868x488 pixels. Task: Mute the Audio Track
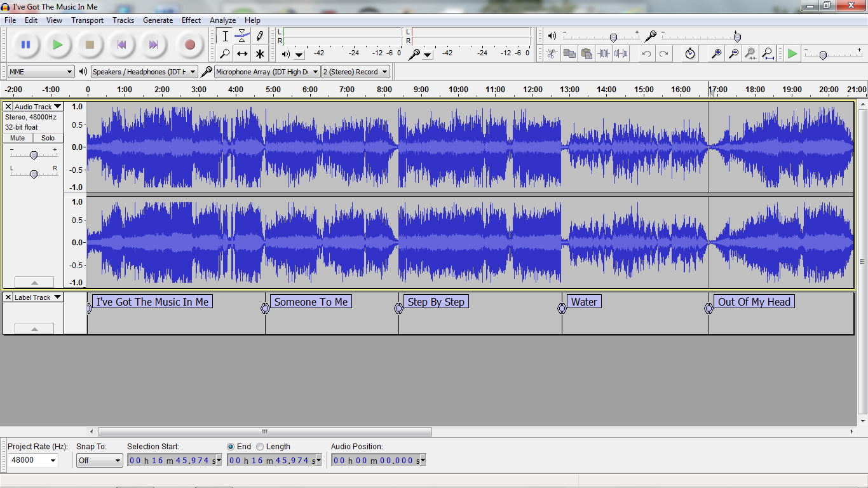pos(18,138)
